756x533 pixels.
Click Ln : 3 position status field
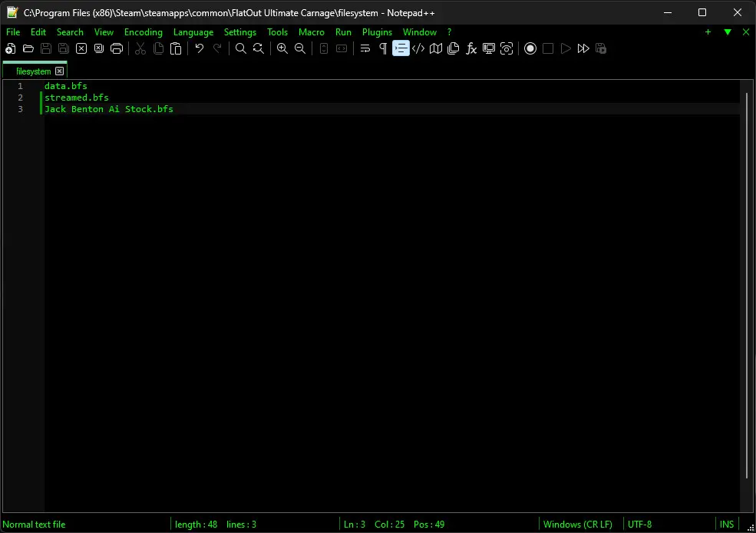pyautogui.click(x=355, y=525)
